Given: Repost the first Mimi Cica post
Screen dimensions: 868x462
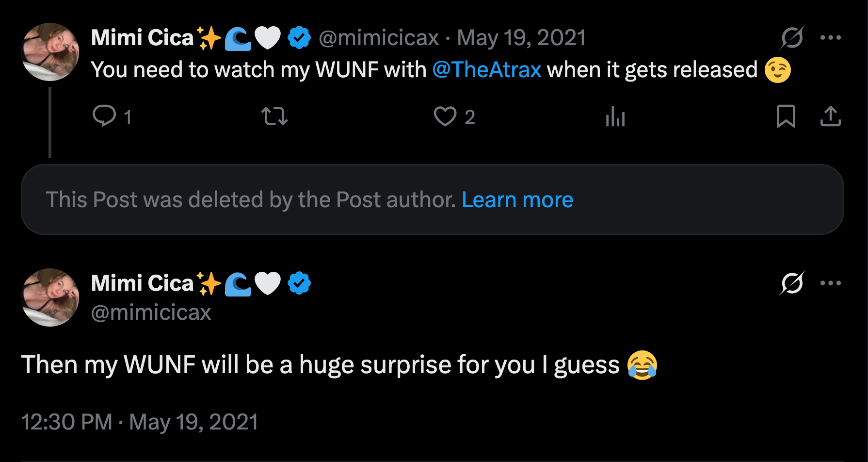Looking at the screenshot, I should tap(274, 116).
